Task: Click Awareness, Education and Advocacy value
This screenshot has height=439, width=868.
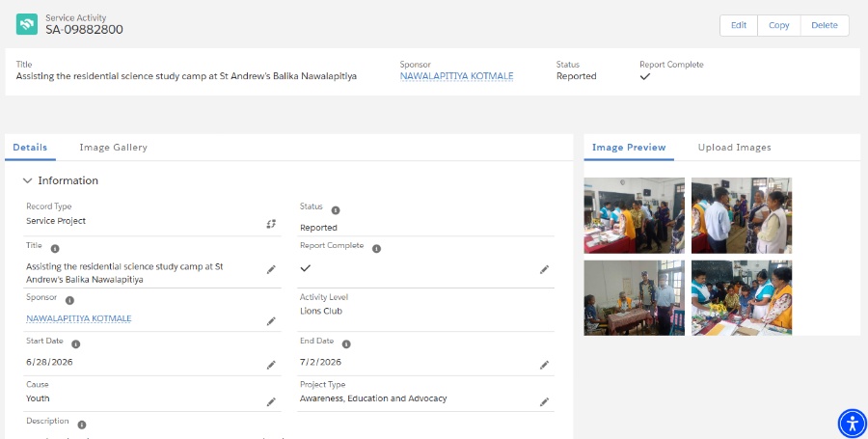Action: click(x=373, y=398)
